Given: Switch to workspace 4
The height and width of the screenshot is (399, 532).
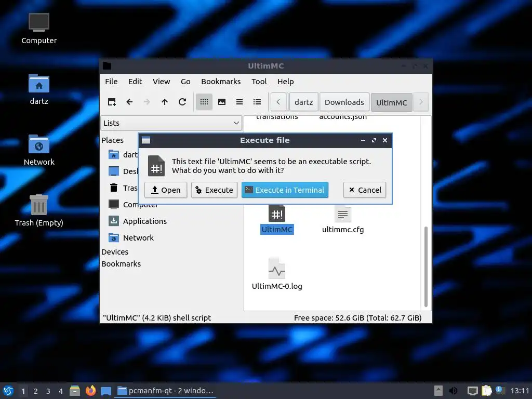Looking at the screenshot, I should pyautogui.click(x=61, y=391).
